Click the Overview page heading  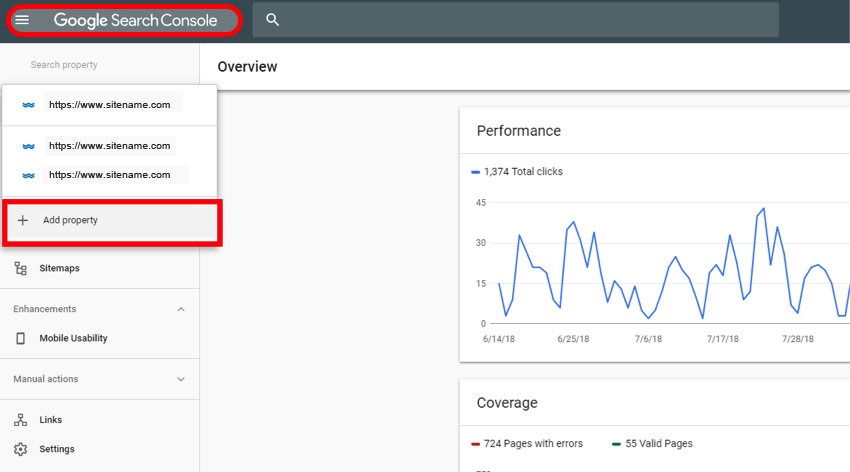point(247,67)
